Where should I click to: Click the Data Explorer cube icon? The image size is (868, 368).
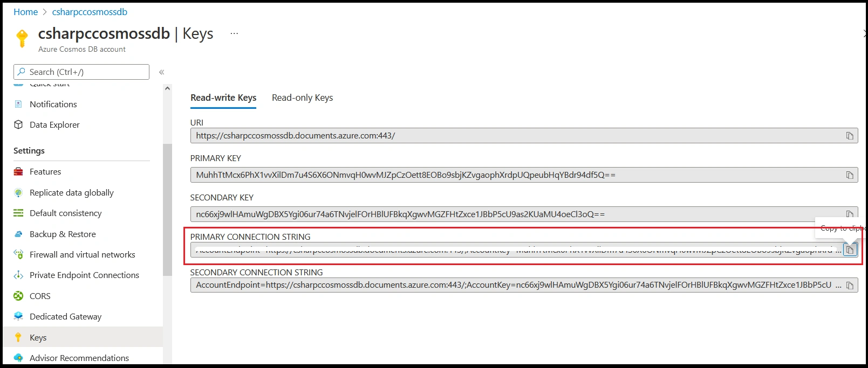point(18,124)
